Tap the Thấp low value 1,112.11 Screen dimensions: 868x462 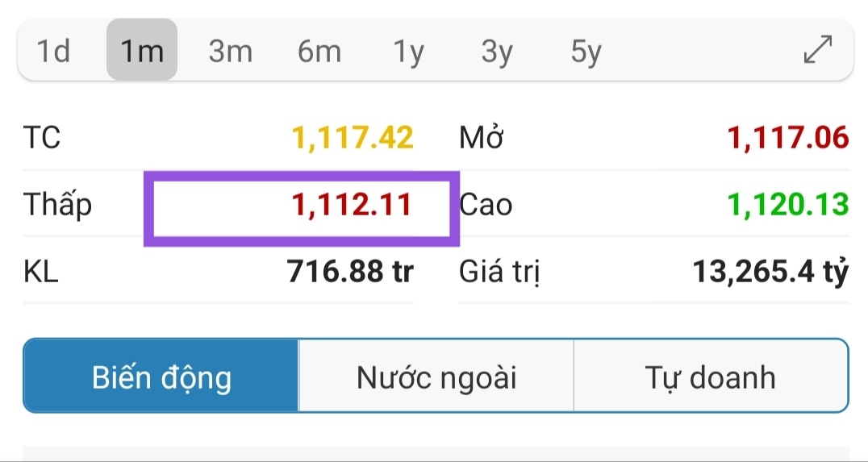352,205
